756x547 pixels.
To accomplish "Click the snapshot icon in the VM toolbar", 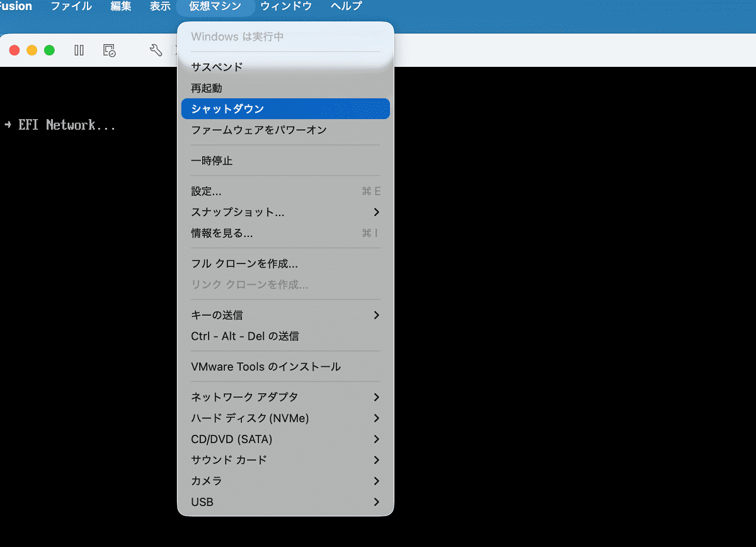I will coord(110,50).
